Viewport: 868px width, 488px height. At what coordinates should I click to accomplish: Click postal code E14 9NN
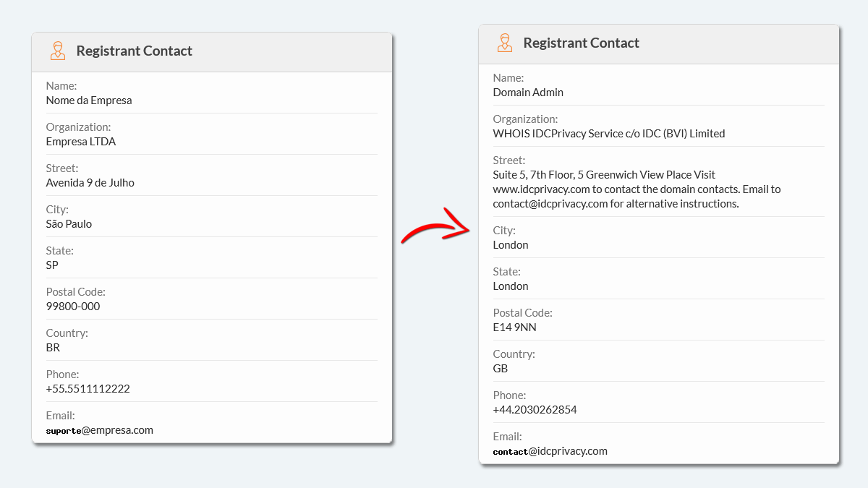point(515,328)
